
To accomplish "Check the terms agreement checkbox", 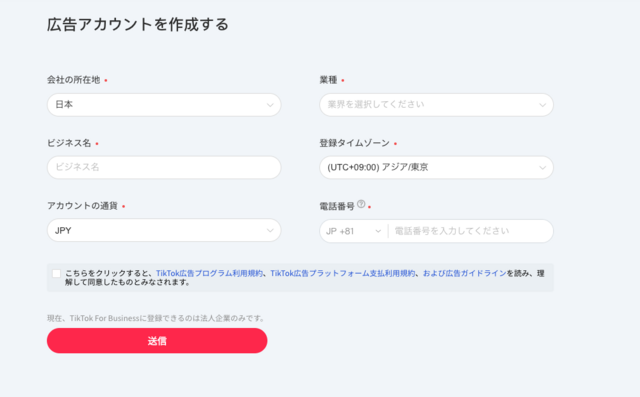I will tap(56, 273).
